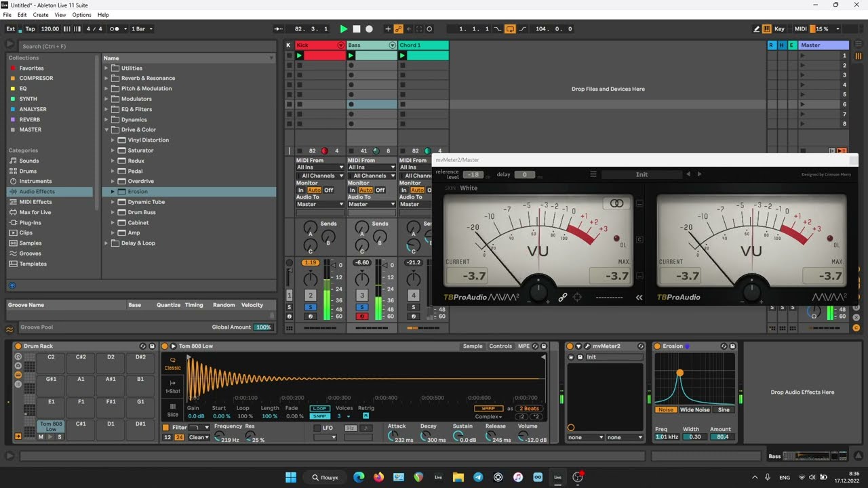Open Kick track MIDI From All Ins dropdown

[320, 167]
